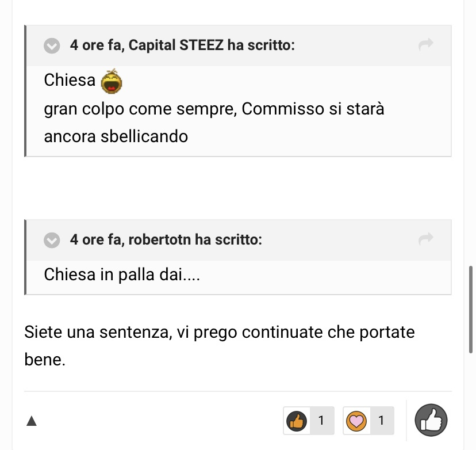Collapse the robertotn quote with its chevron

tap(52, 241)
